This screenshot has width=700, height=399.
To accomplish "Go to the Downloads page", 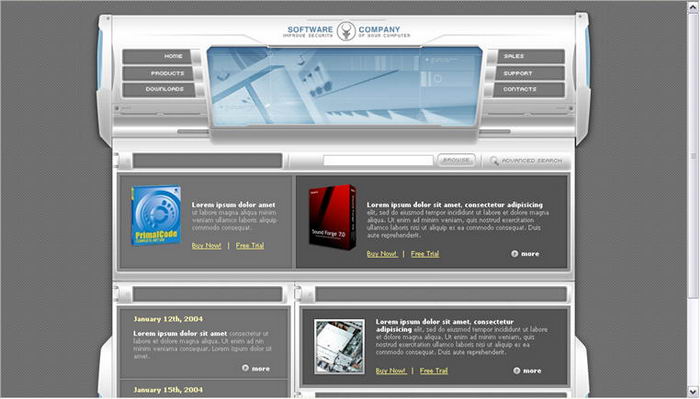I will tap(159, 89).
